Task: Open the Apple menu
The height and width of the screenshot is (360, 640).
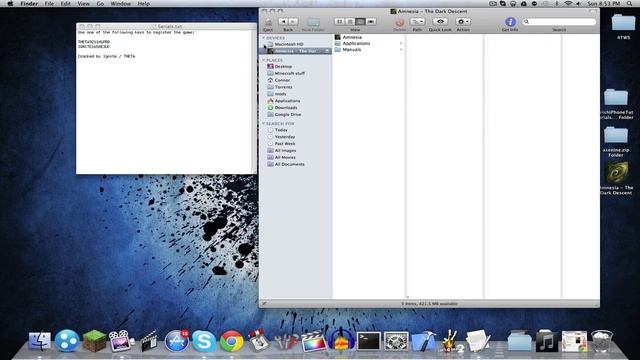Action: coord(10,4)
